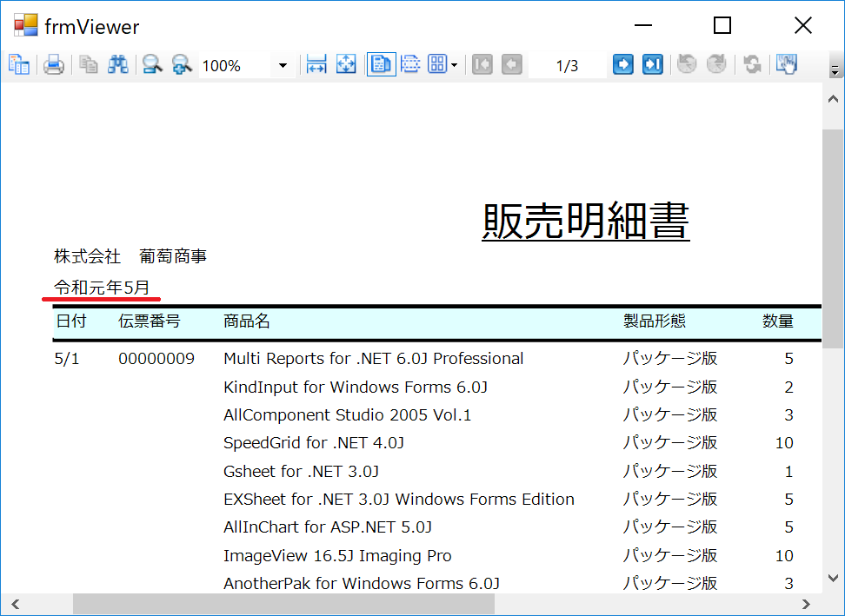The image size is (845, 616).
Task: Click the vertical scrollbar thumb
Action: click(x=833, y=239)
